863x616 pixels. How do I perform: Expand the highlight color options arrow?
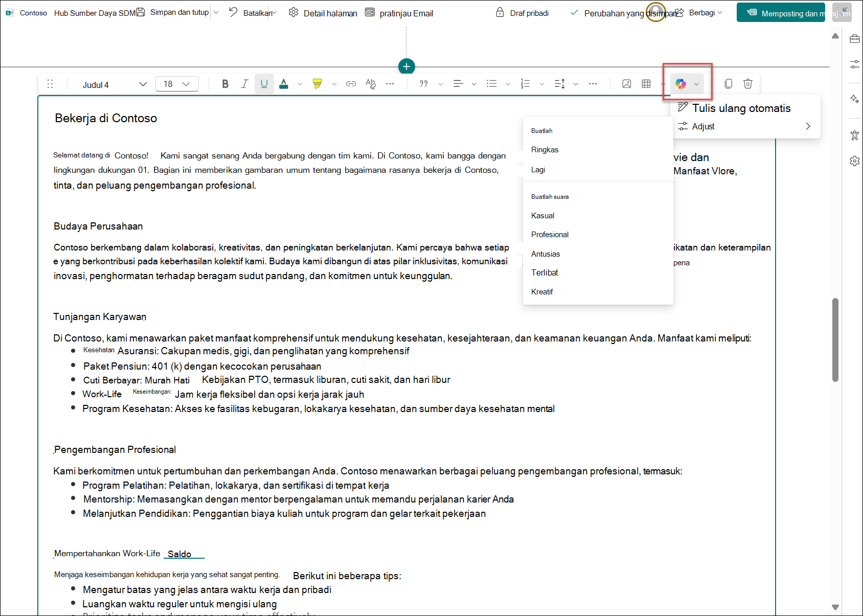point(334,84)
